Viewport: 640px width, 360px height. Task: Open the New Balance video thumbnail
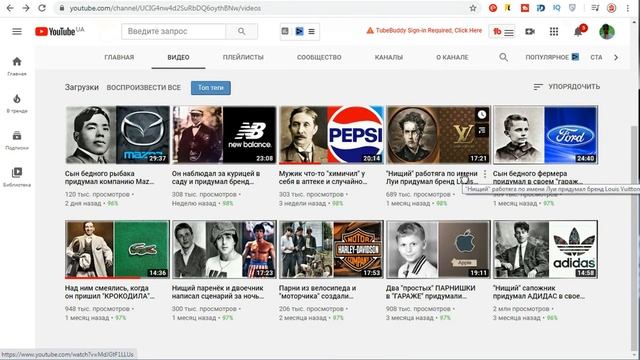224,135
